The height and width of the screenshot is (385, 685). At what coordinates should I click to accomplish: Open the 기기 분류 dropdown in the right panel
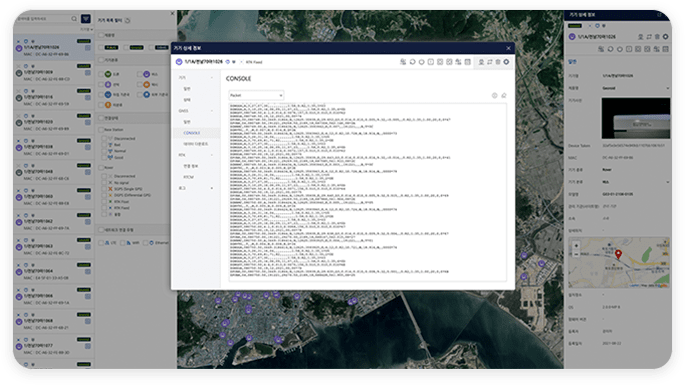pyautogui.click(x=636, y=182)
